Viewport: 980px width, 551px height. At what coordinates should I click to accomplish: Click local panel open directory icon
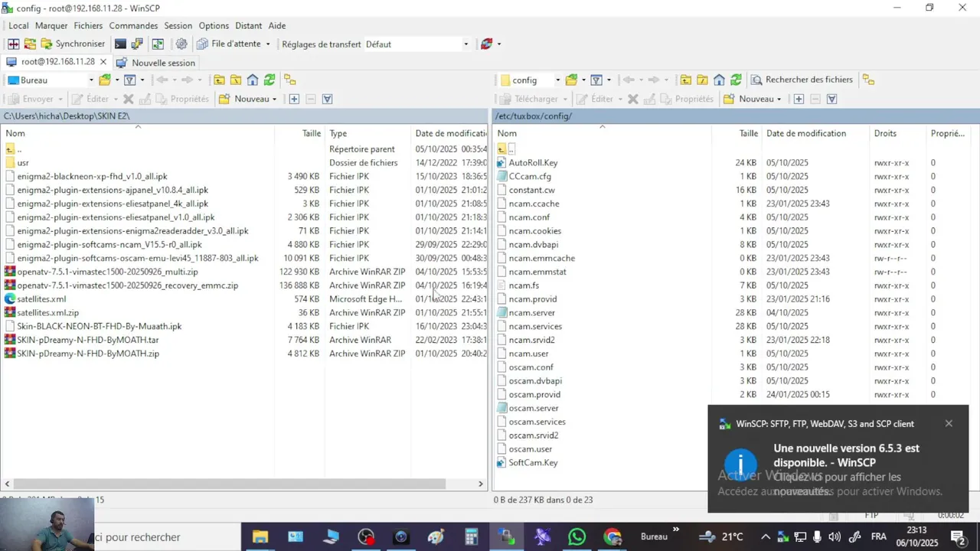click(105, 80)
